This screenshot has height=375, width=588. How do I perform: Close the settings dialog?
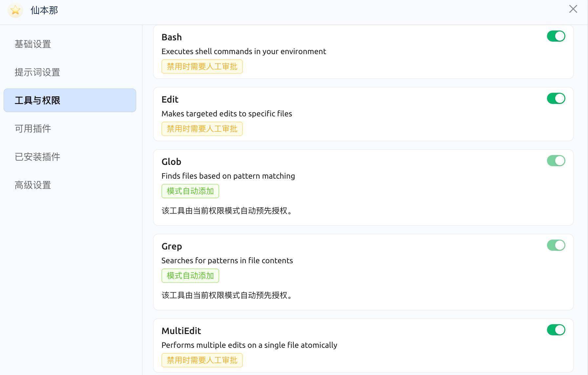point(573,9)
